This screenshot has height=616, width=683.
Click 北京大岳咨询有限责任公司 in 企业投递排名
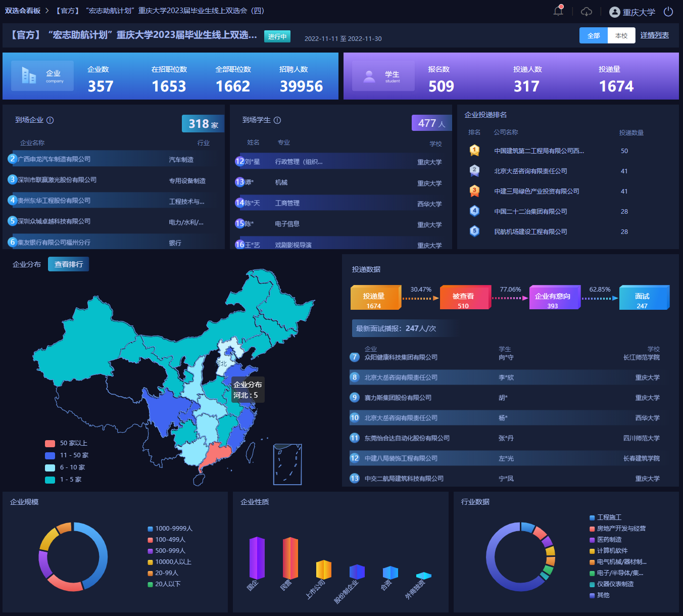530,171
